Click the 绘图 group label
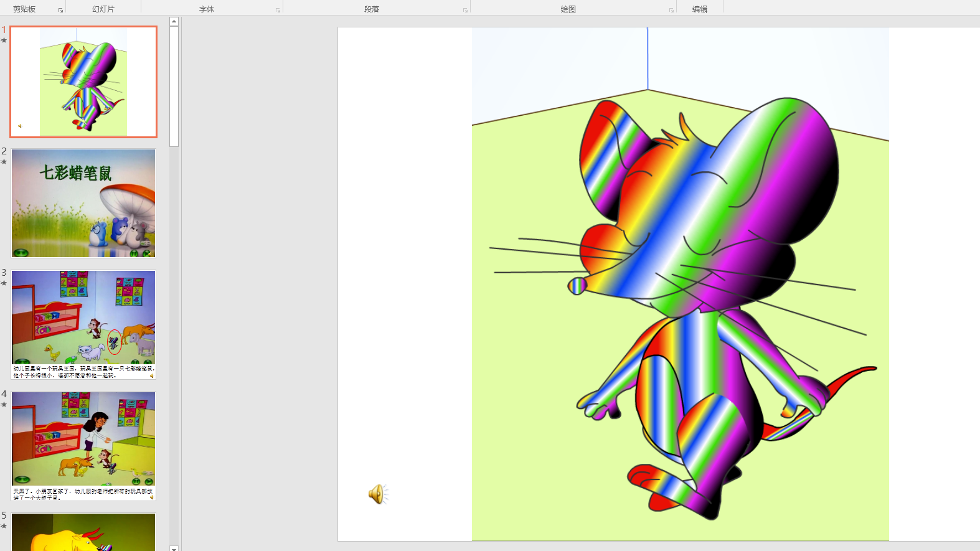980x551 pixels. [x=568, y=9]
